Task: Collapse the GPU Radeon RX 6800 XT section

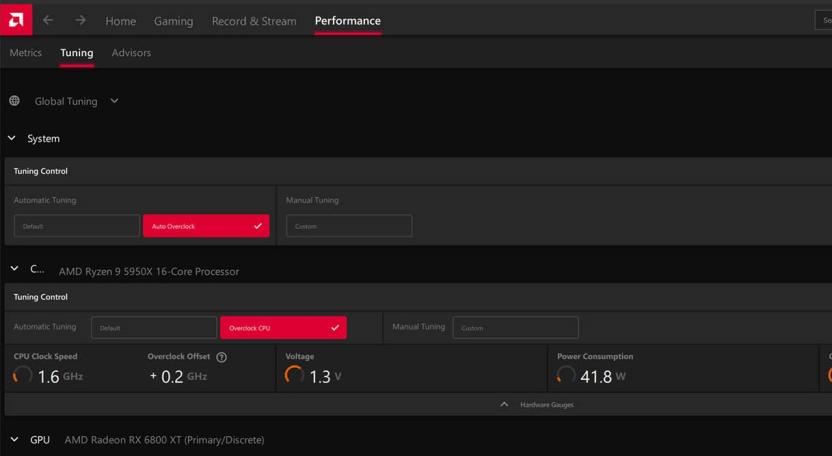Action: (14, 440)
